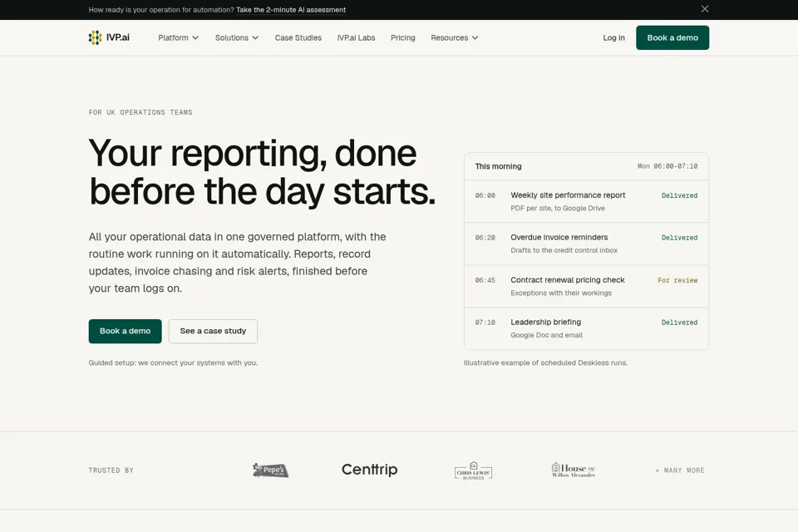Expand the Solutions dropdown menu
Viewport: 798px width, 532px height.
[x=237, y=37]
